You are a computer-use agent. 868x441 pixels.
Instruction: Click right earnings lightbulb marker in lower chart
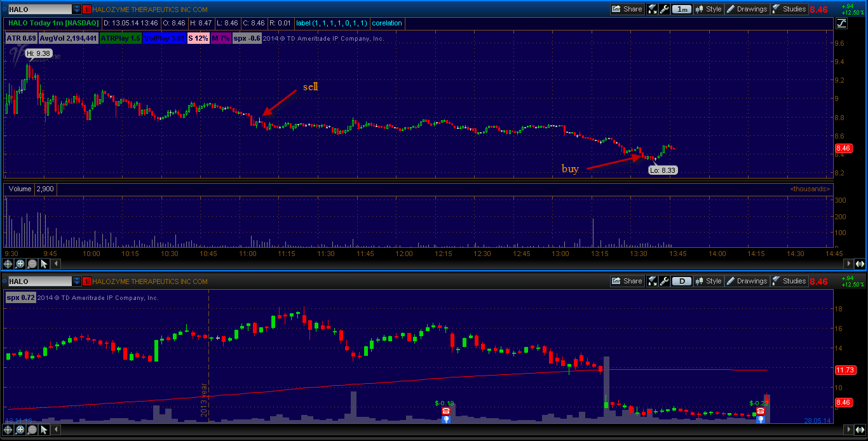pyautogui.click(x=760, y=419)
